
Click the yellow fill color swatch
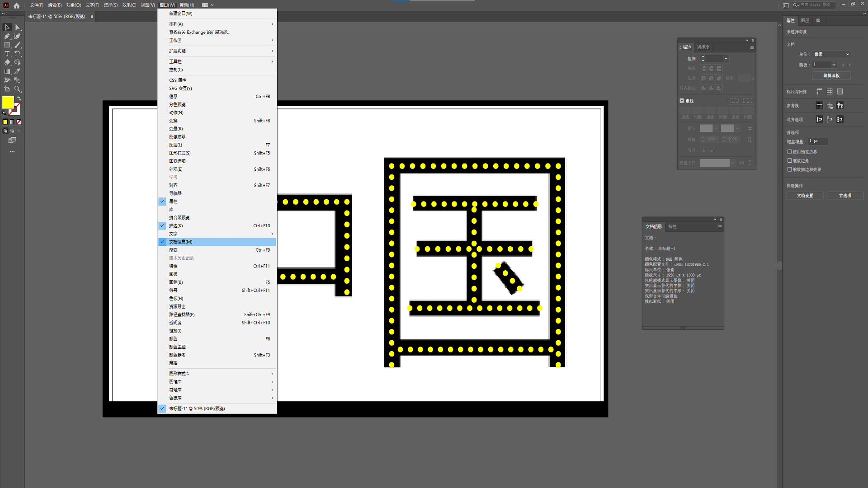8,103
